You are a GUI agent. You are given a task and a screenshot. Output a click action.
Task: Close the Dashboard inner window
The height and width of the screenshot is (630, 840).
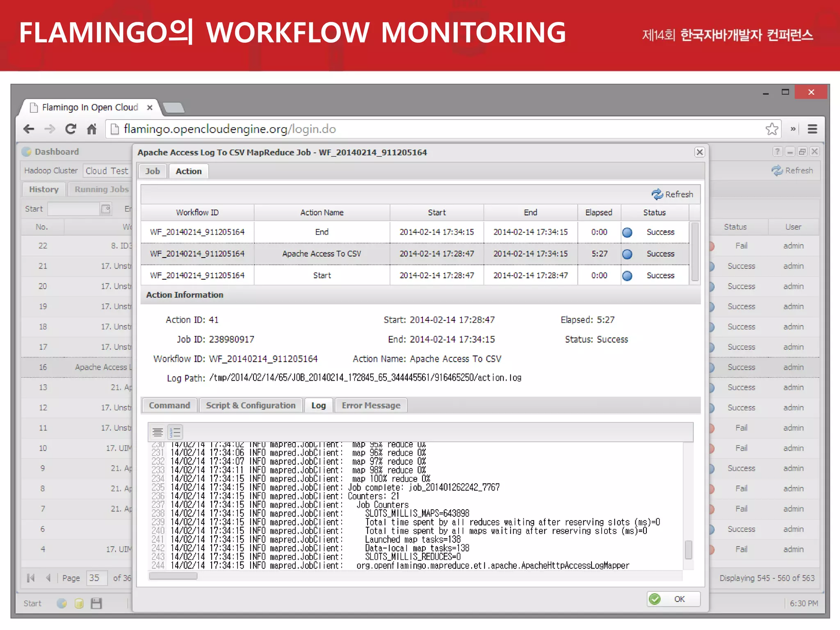pos(815,152)
